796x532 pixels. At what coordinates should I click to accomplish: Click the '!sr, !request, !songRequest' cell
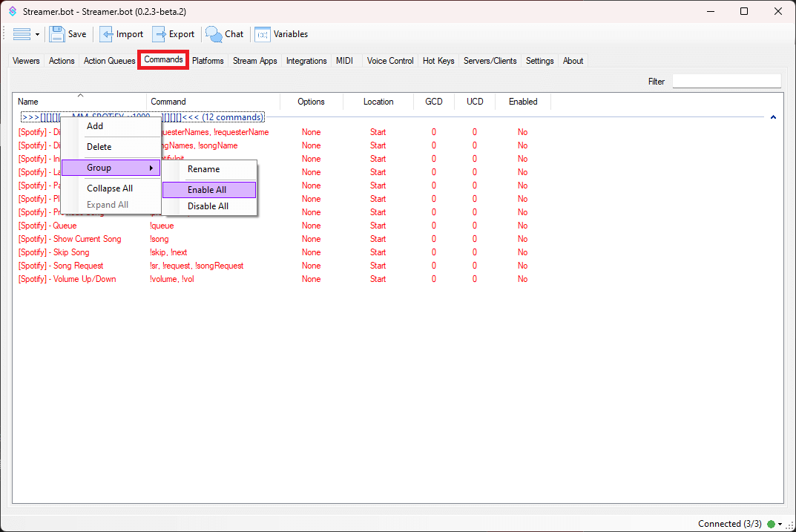[x=197, y=266]
